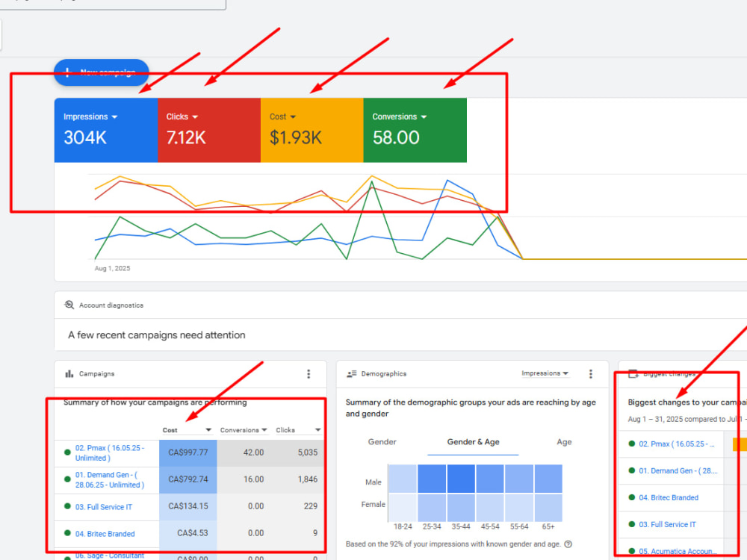Open the 01. Demand Gen campaign link in Campaigns card

point(110,479)
